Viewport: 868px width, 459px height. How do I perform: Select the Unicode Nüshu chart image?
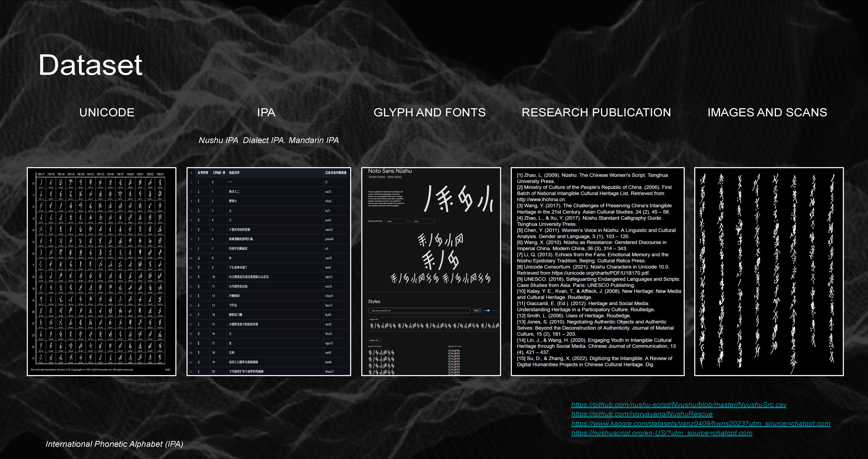coord(101,272)
